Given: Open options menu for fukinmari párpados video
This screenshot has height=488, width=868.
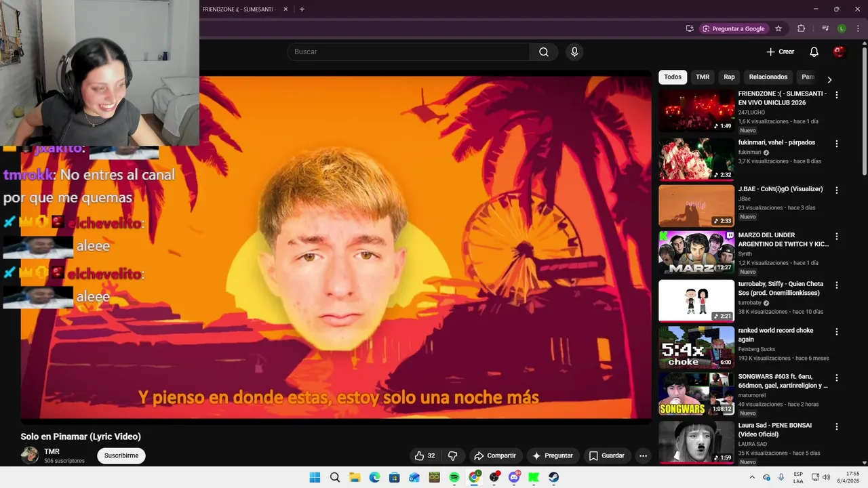Looking at the screenshot, I should (837, 144).
